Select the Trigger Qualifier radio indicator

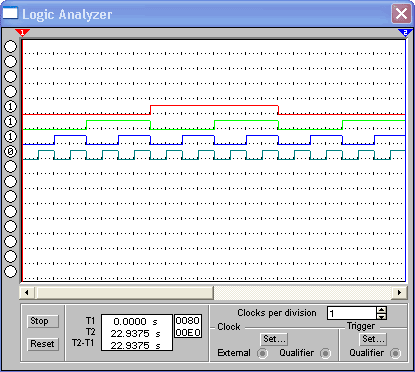[x=395, y=353]
